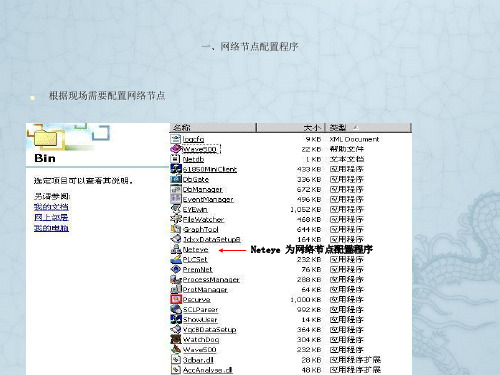This screenshot has width=500, height=375.
Task: Click the 61850MiniClient application icon
Action: pyautogui.click(x=176, y=169)
